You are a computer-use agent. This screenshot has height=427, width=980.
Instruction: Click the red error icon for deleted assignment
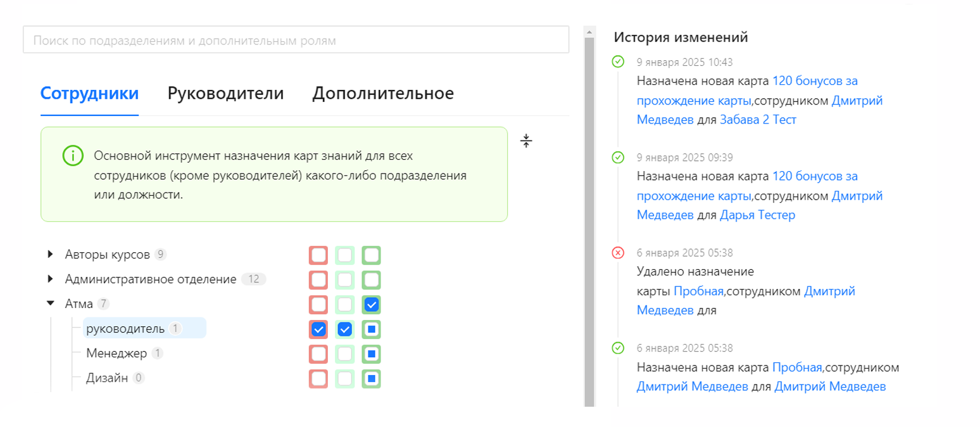tap(618, 253)
